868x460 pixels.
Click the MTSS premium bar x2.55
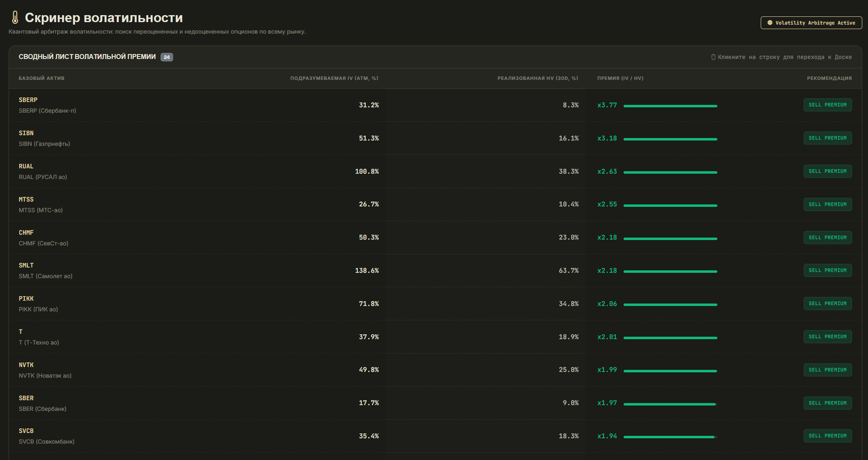[x=670, y=206]
